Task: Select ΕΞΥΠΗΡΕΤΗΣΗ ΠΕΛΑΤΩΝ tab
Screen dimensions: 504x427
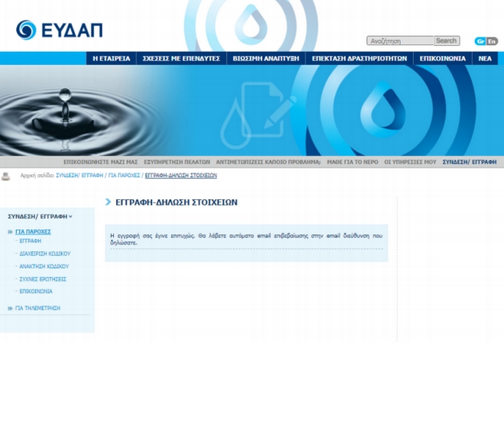Action: (176, 162)
